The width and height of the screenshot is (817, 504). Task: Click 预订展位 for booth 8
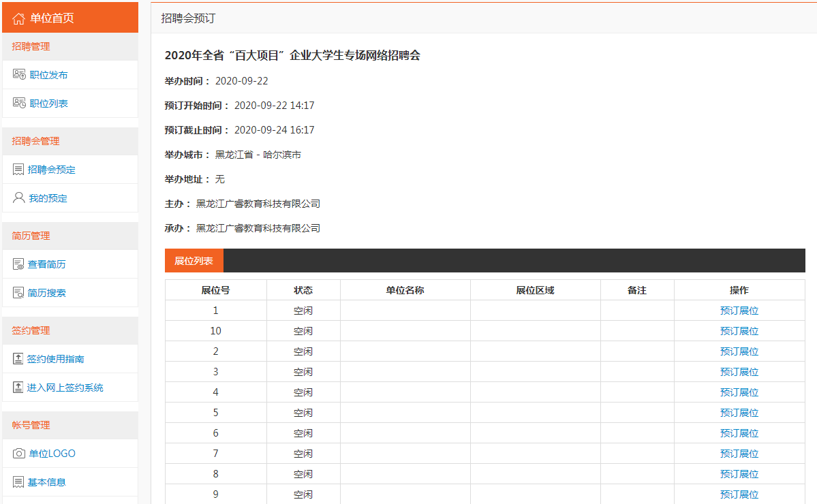[x=739, y=474]
